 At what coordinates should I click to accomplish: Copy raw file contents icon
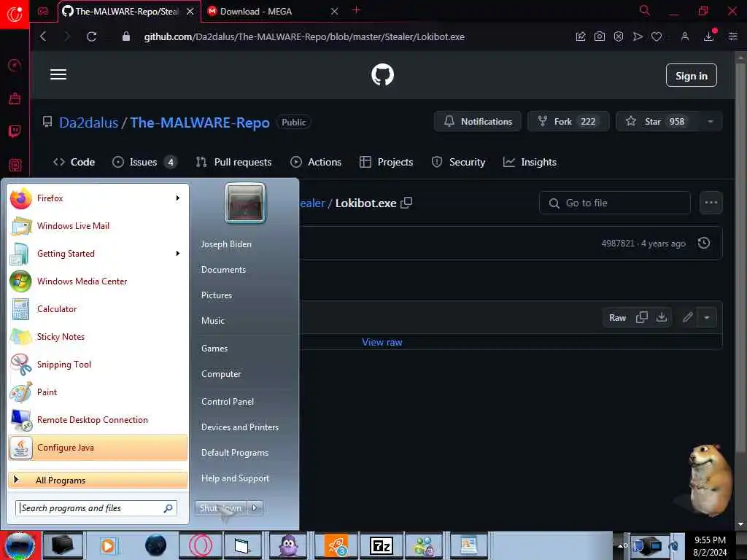[x=642, y=318]
